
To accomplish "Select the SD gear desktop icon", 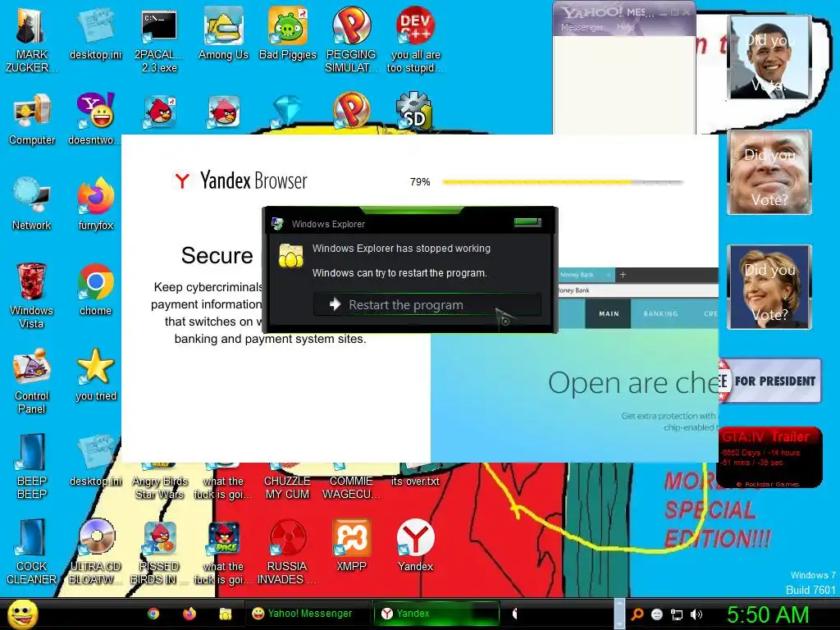I will point(414,111).
